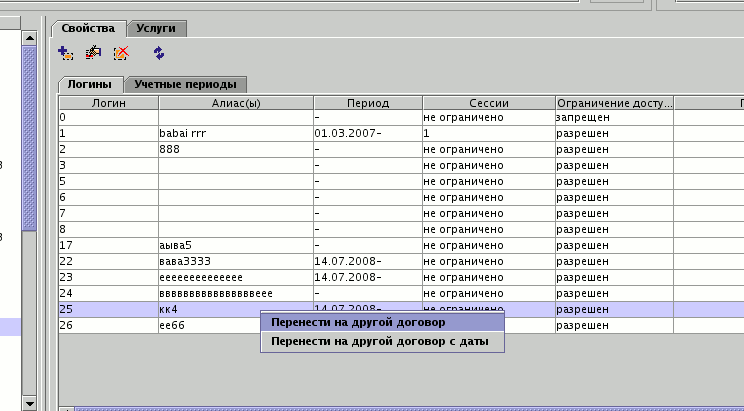Select login row 0 with status запрещен

pos(108,118)
